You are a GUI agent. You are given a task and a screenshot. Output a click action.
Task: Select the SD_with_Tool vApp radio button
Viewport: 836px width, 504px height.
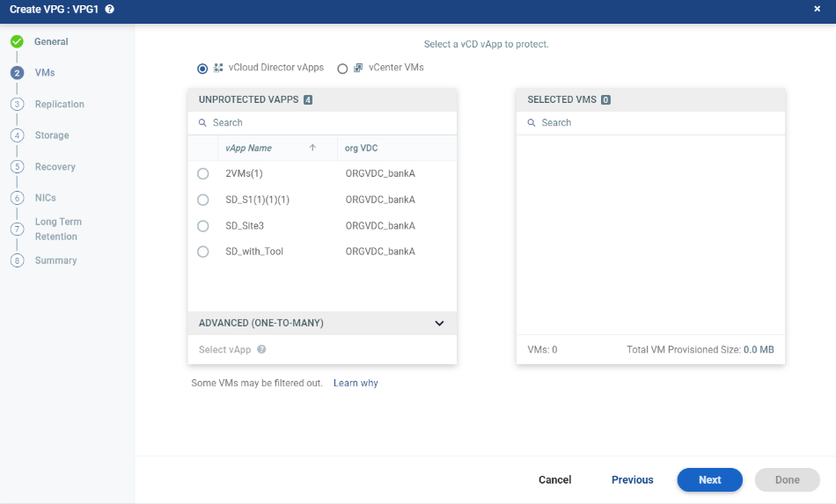[203, 252]
